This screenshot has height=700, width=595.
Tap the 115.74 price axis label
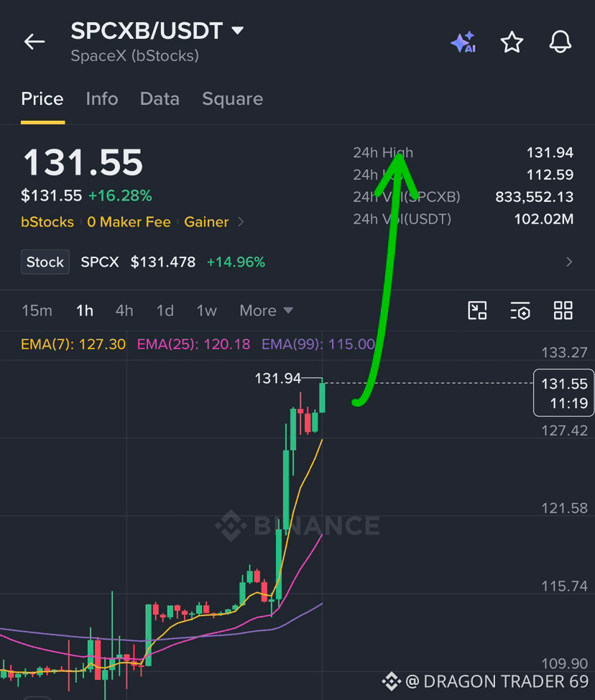(564, 586)
